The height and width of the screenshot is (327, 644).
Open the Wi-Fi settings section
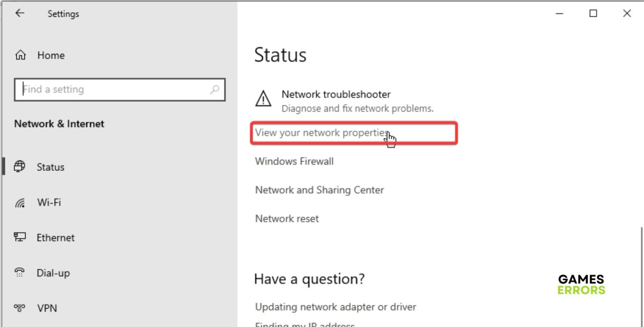coord(49,202)
